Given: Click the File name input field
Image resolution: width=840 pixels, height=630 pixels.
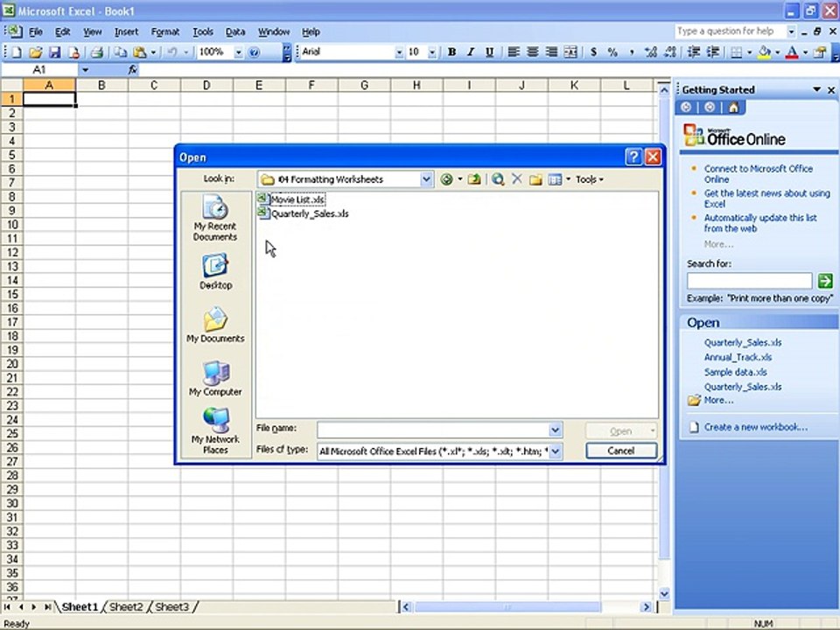Looking at the screenshot, I should click(x=433, y=430).
